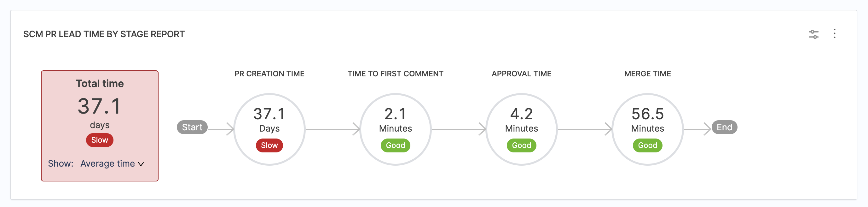This screenshot has width=868, height=207.
Task: Click the Good badge under 56.5 Minutes
Action: pyautogui.click(x=647, y=145)
